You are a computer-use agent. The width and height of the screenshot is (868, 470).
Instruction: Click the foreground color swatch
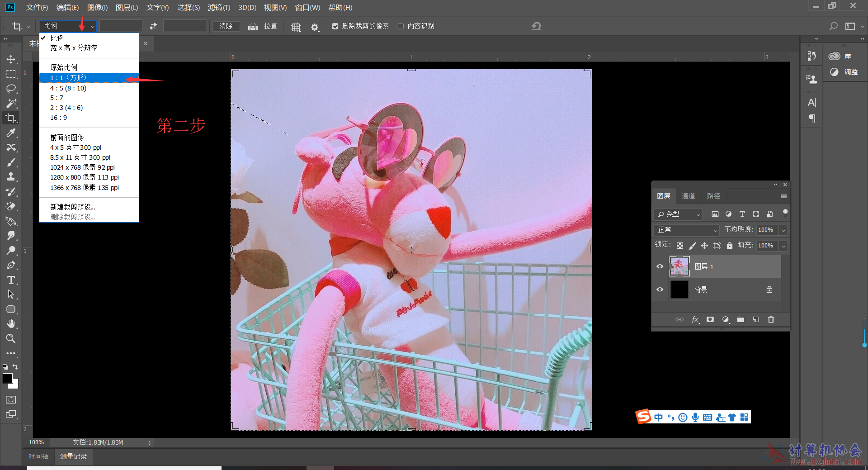click(7, 378)
